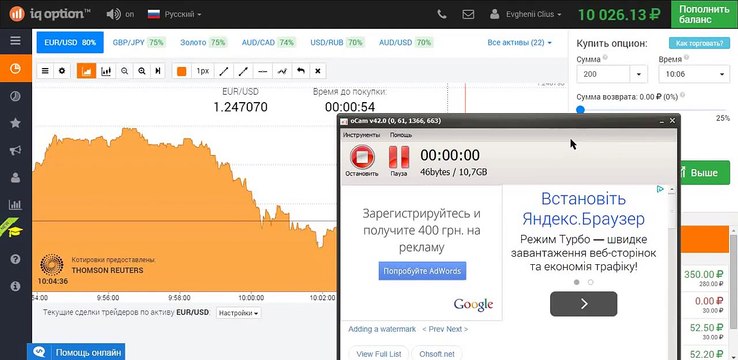Open the info icon in sidebar
This screenshot has height=360, width=738.
[16, 286]
